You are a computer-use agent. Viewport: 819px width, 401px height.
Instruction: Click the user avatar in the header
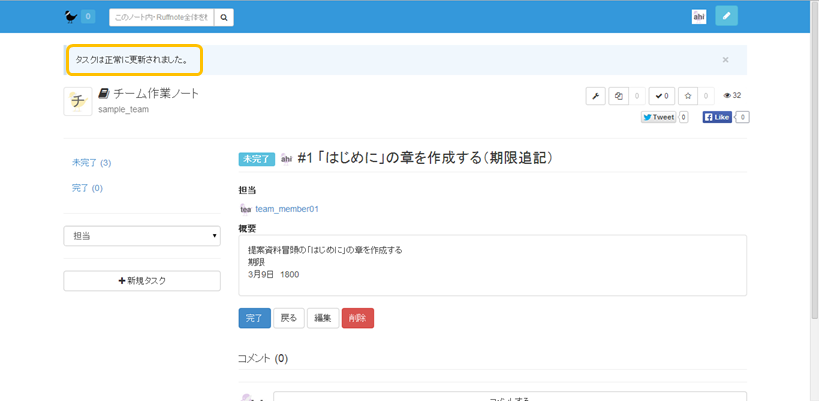(x=699, y=17)
